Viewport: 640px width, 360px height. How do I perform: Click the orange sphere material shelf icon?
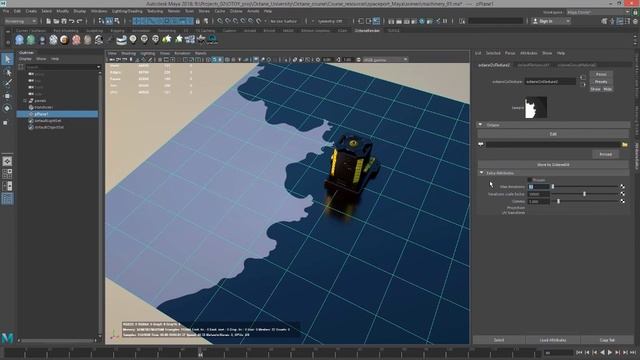64,40
